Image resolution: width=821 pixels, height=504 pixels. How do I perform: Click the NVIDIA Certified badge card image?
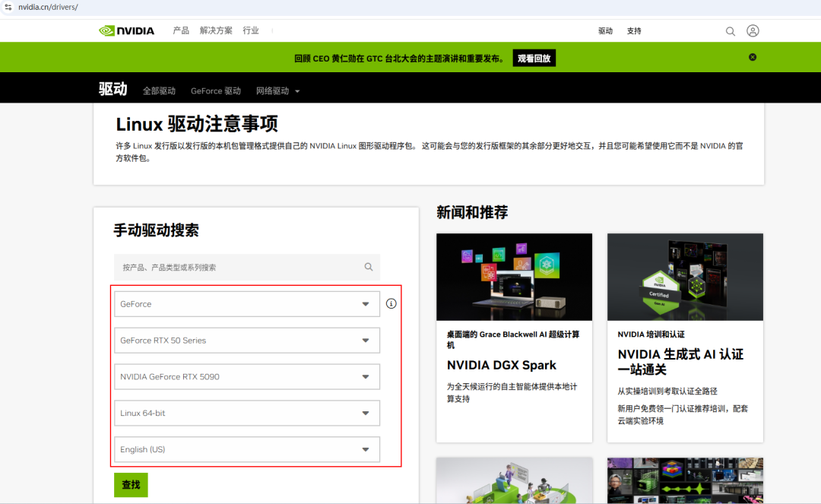pos(685,277)
